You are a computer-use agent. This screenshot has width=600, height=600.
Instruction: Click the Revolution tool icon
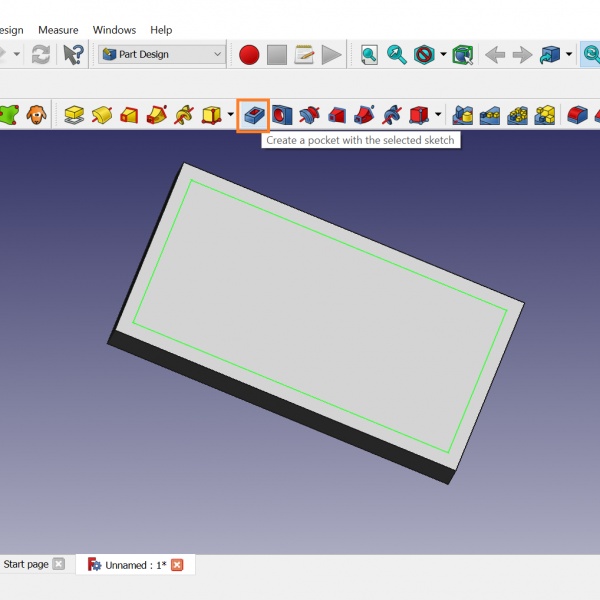click(x=101, y=115)
